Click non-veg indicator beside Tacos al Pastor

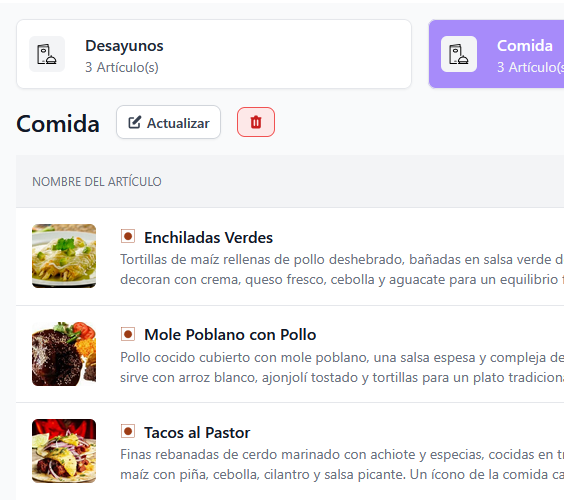click(128, 431)
